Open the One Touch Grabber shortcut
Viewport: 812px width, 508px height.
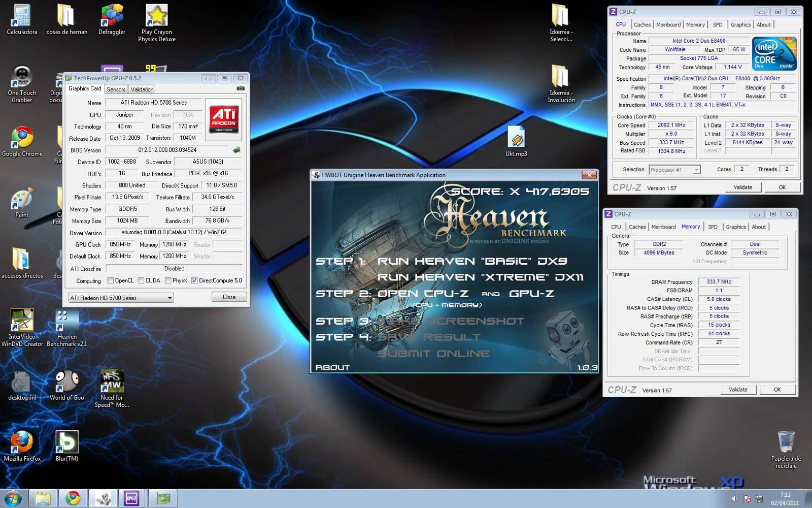[x=22, y=84]
